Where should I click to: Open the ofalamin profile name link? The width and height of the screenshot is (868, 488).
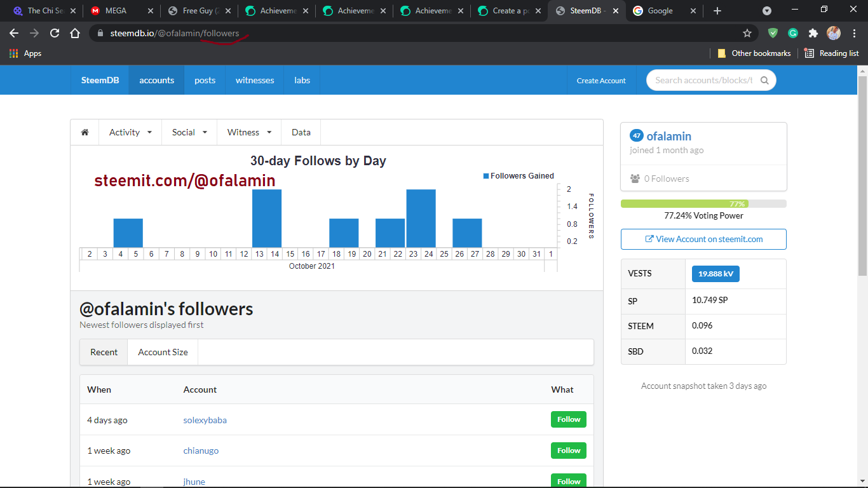tap(668, 136)
